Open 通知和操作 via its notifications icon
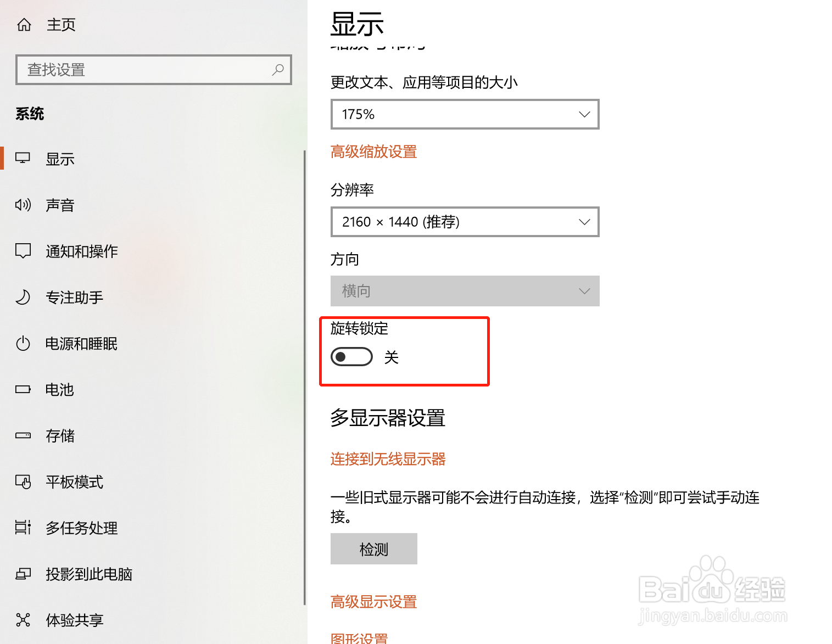Screen dimensions: 832x644 [23, 251]
